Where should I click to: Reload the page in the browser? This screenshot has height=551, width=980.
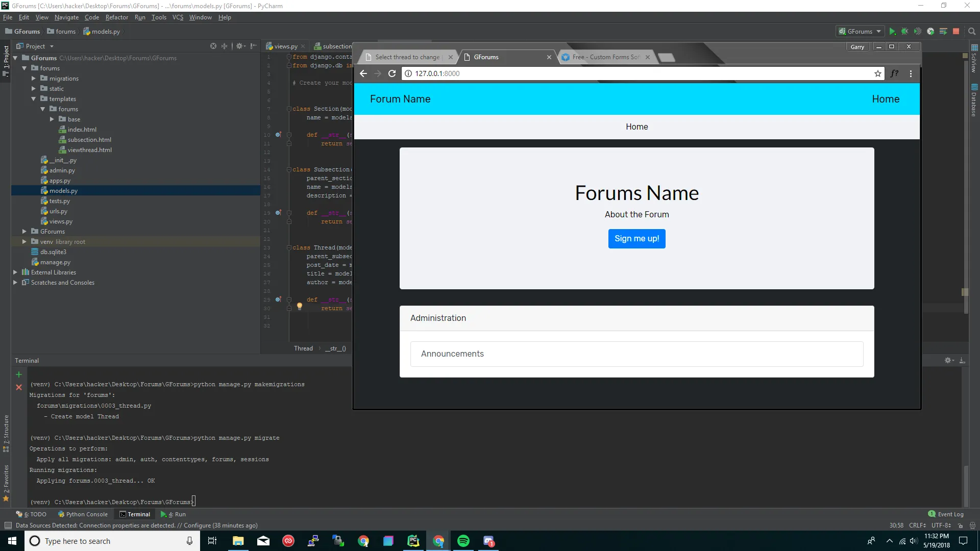click(x=392, y=73)
